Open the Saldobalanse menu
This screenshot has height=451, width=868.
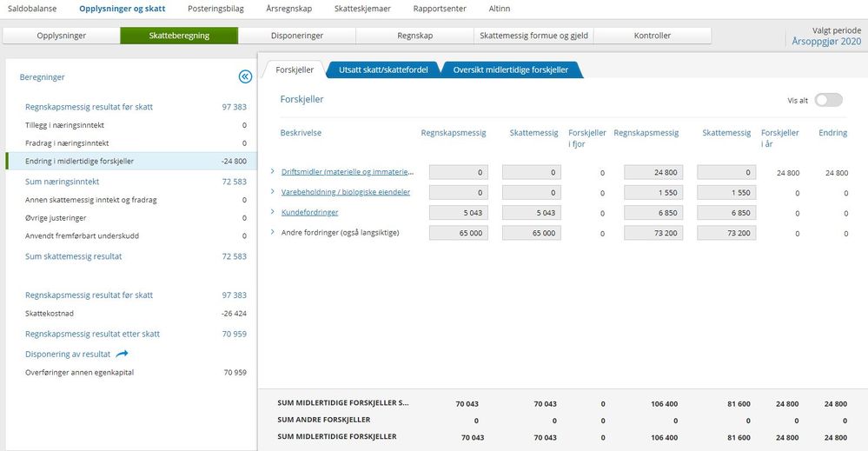point(35,9)
